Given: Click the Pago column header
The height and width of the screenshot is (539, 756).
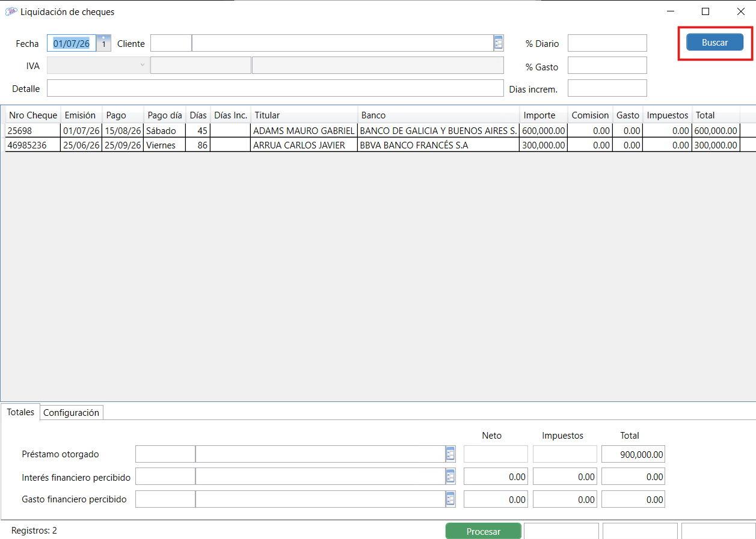Looking at the screenshot, I should [x=123, y=115].
